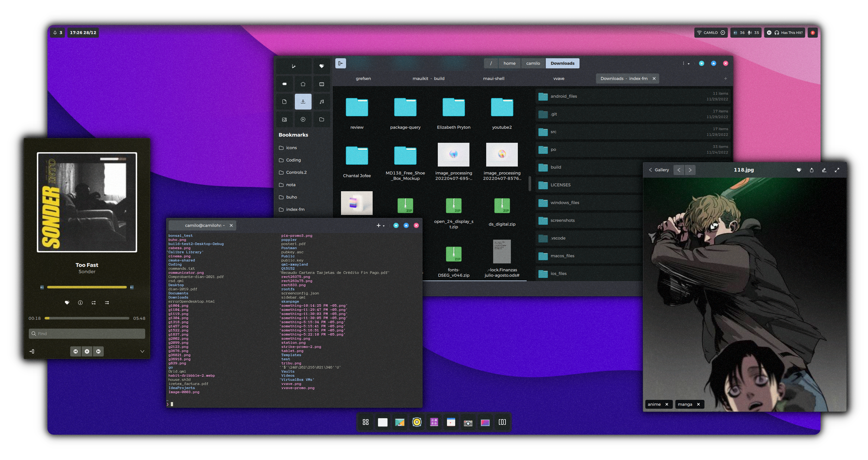
Task: Open file manager three-dot menu dropdown
Action: (x=685, y=63)
